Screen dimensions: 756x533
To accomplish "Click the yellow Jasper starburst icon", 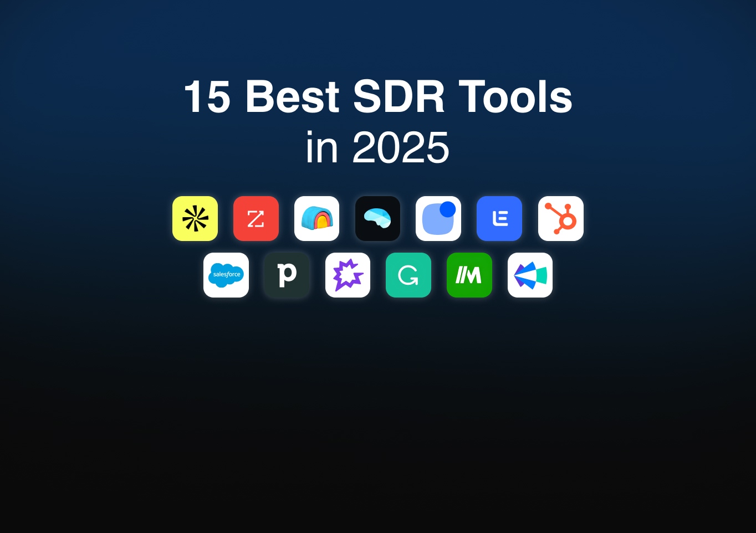I will point(195,218).
